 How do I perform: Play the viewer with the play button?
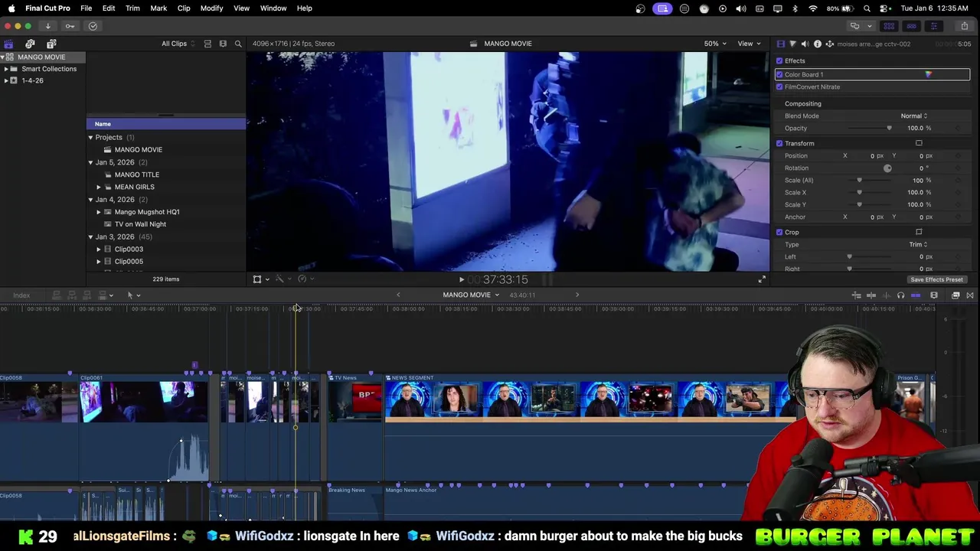pos(461,279)
